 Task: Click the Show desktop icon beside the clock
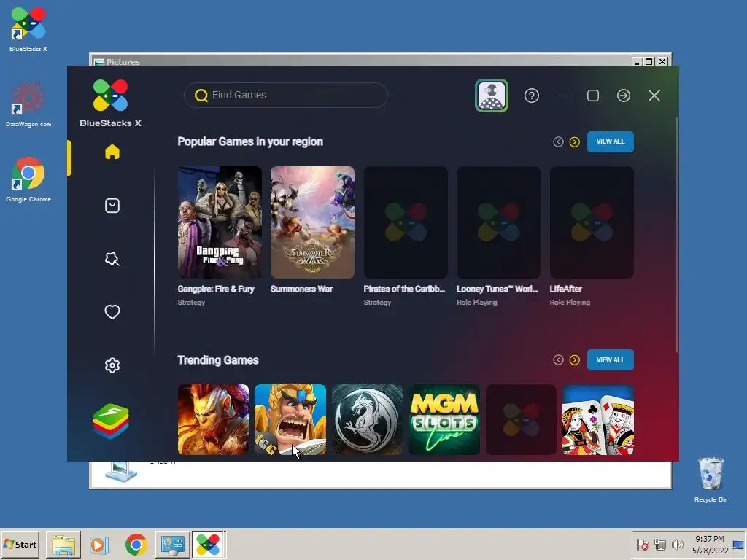coord(739,544)
